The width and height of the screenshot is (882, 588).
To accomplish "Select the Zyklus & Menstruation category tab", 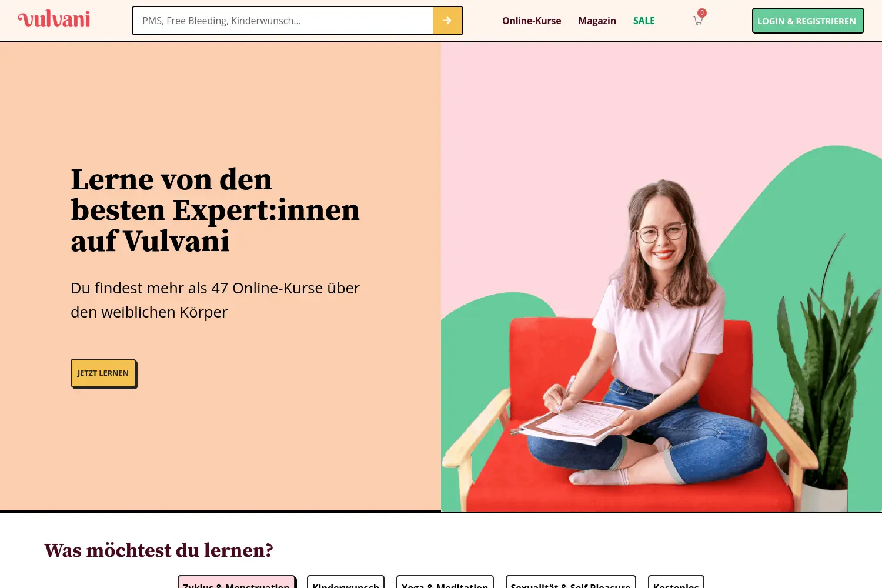I will [x=236, y=582].
